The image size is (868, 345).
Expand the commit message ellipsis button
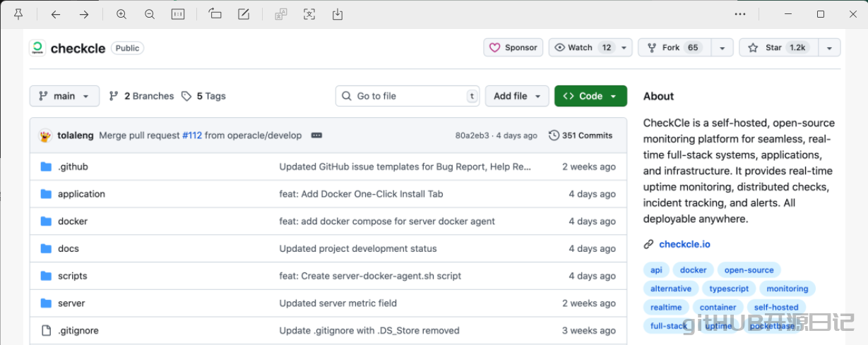(x=316, y=135)
